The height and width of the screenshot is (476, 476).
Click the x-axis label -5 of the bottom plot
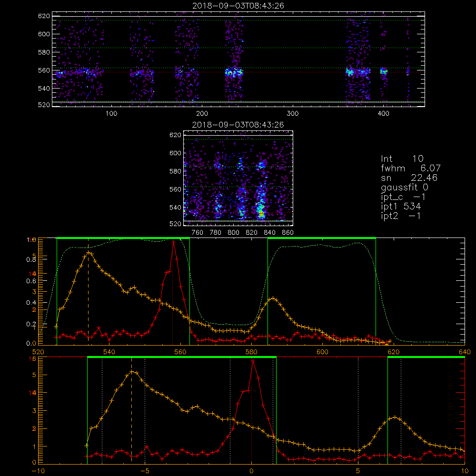(145, 471)
